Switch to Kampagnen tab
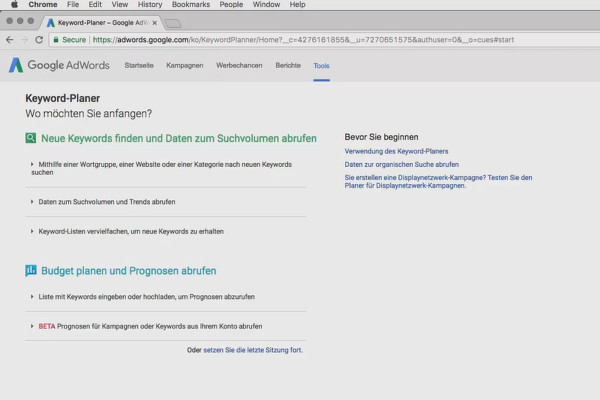 coord(184,65)
